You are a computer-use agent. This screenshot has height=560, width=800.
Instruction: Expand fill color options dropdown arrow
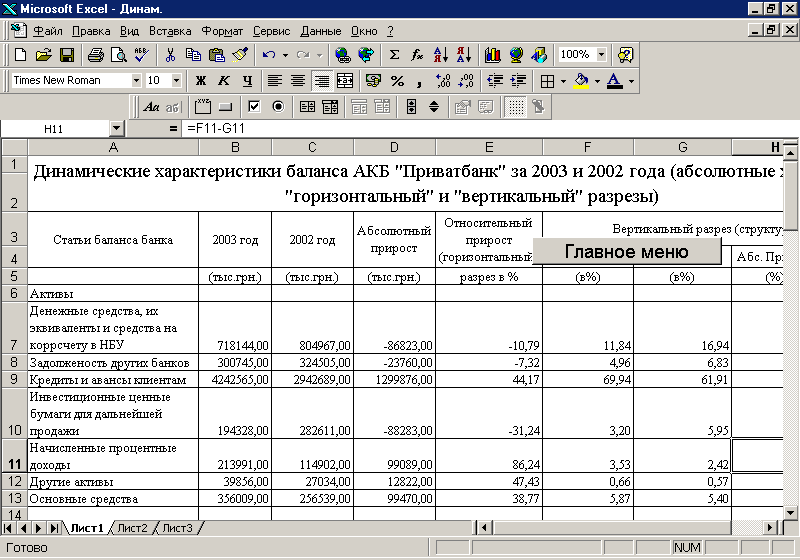pyautogui.click(x=597, y=81)
